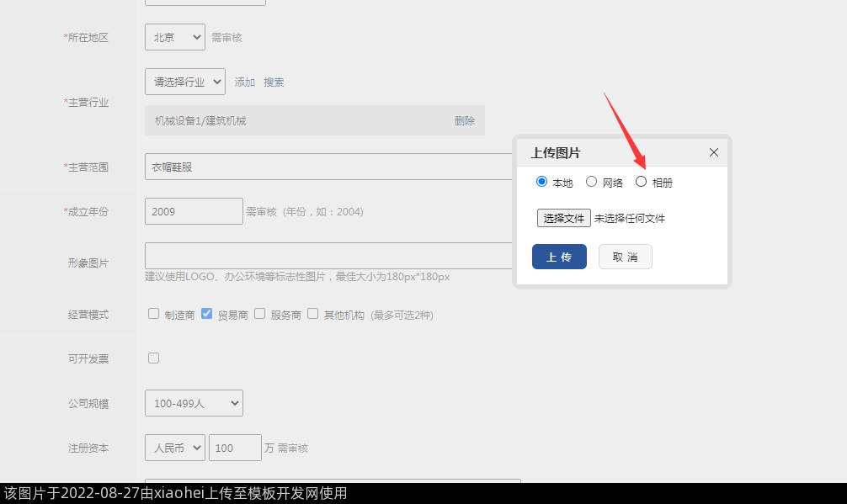Select the 本地 radio option
Viewport: 847px width, 504px height.
click(x=541, y=182)
